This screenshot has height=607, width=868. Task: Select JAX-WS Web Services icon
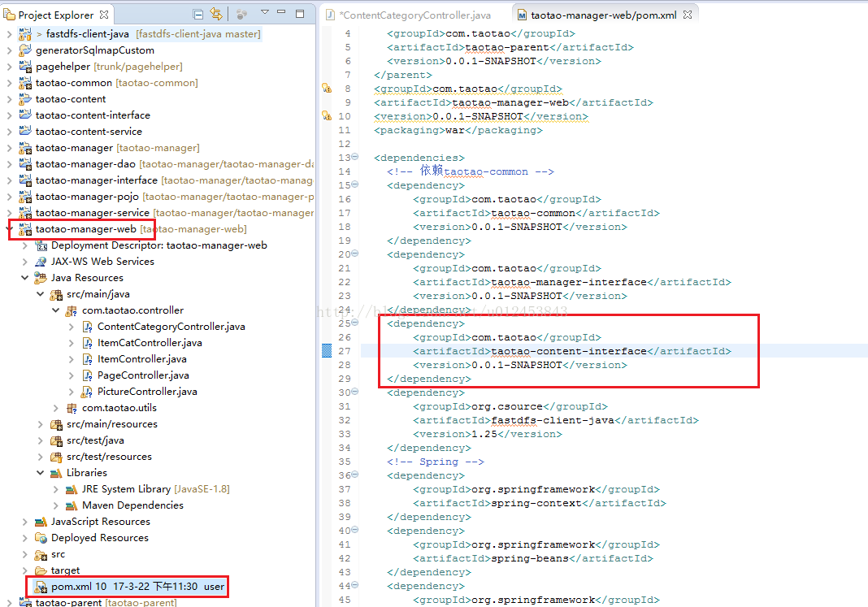(41, 261)
